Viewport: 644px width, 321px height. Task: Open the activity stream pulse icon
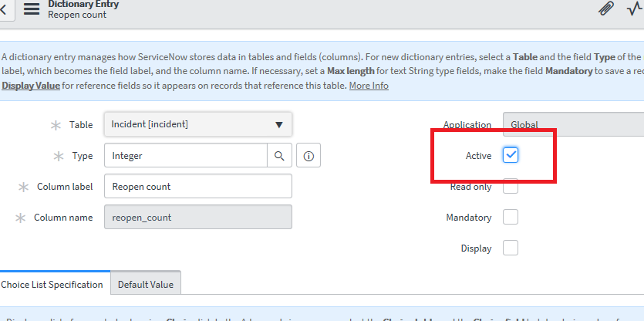pyautogui.click(x=635, y=8)
